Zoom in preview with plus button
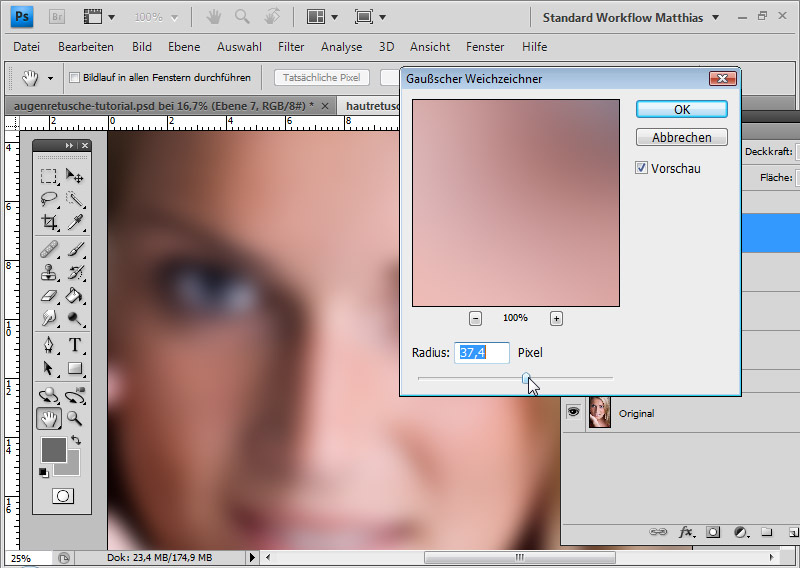800x568 pixels. [556, 318]
